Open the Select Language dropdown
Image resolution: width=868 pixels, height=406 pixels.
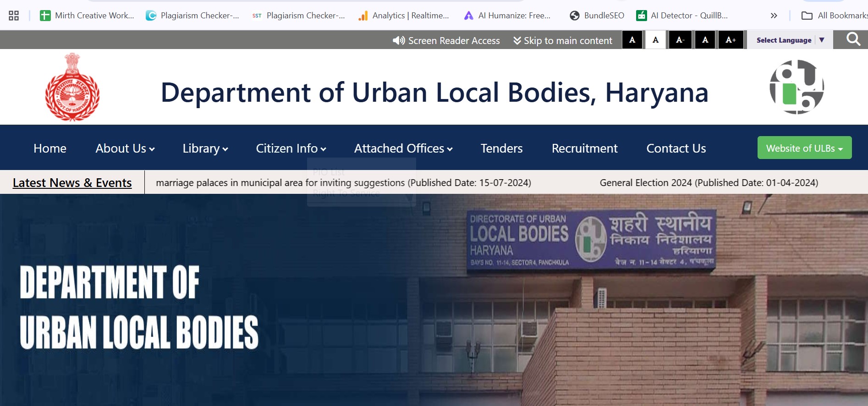coord(790,40)
